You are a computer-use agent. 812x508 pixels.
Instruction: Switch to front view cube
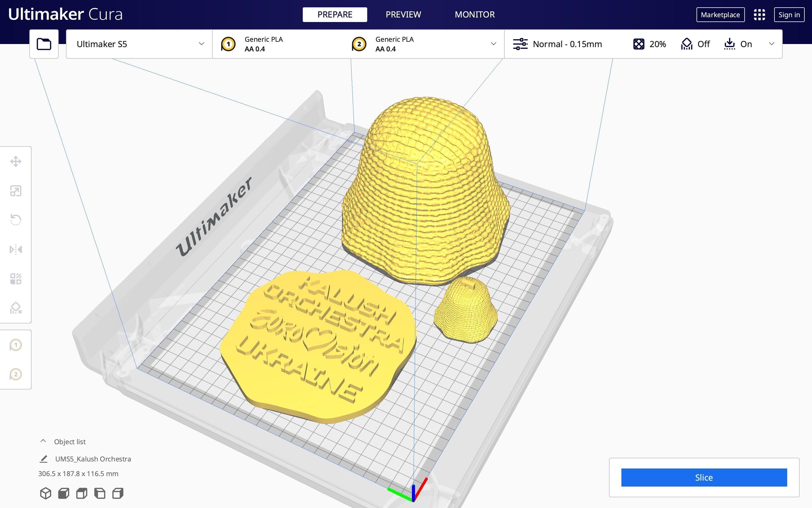point(64,493)
